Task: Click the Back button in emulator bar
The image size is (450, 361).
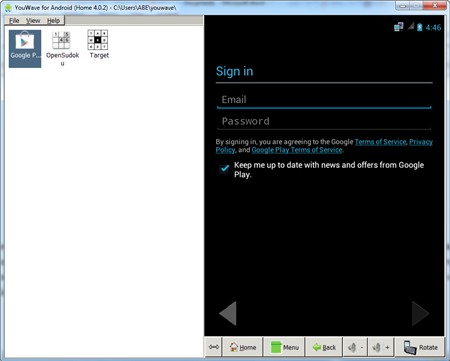Action: pyautogui.click(x=324, y=347)
